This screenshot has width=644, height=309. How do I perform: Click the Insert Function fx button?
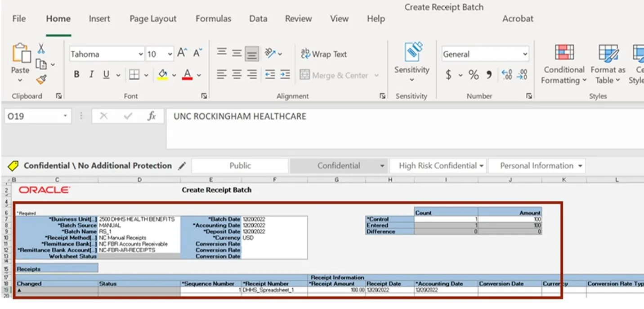(152, 116)
